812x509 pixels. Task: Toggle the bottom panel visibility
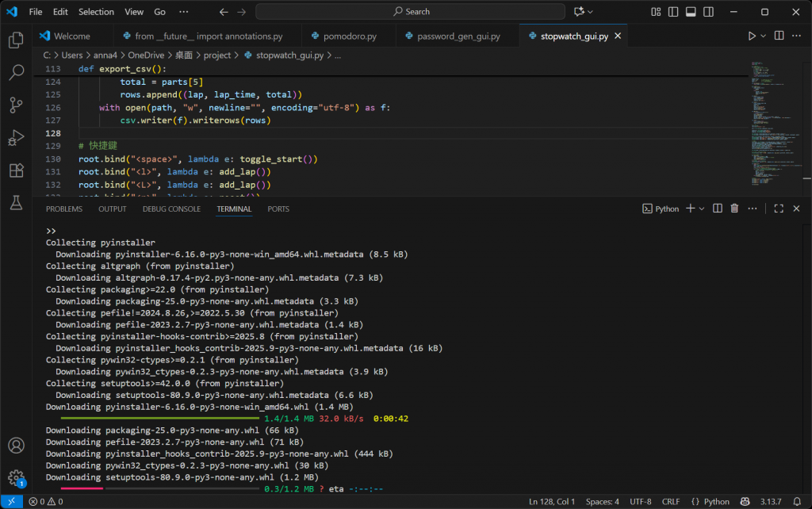click(691, 12)
